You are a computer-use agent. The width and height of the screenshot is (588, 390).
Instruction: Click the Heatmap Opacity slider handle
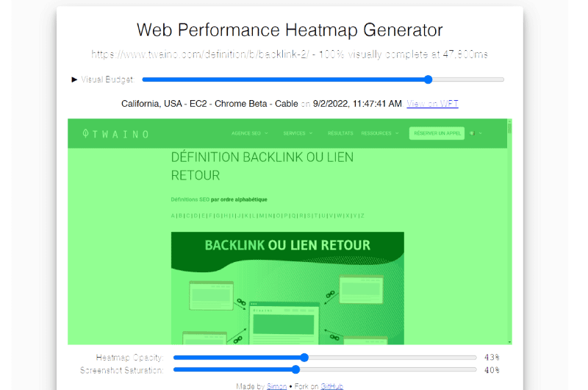pyautogui.click(x=304, y=358)
